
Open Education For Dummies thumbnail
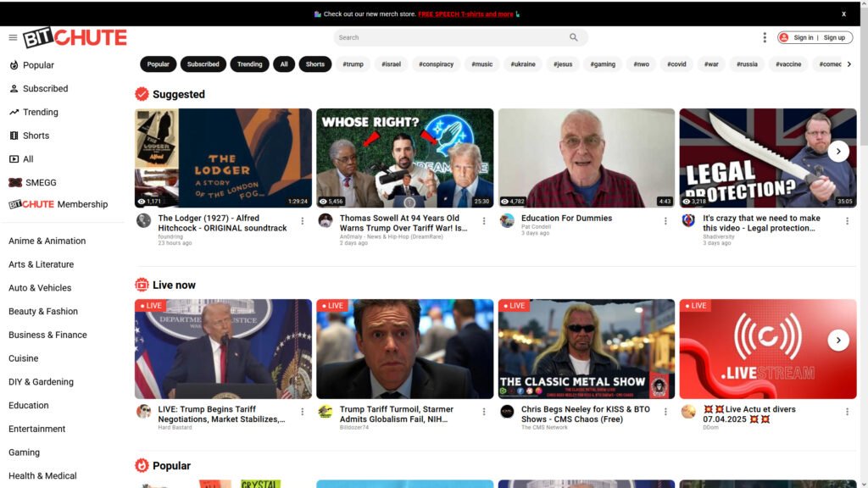587,158
